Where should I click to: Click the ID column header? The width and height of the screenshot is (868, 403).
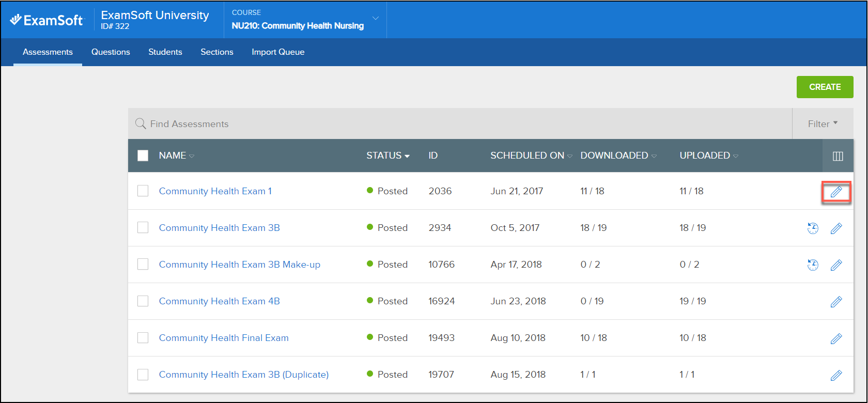coord(433,156)
